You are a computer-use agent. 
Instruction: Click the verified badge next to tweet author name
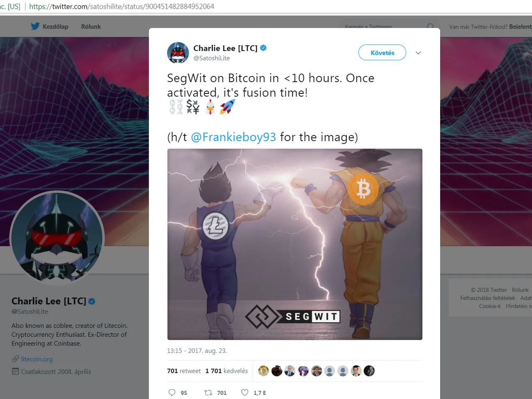pos(263,48)
